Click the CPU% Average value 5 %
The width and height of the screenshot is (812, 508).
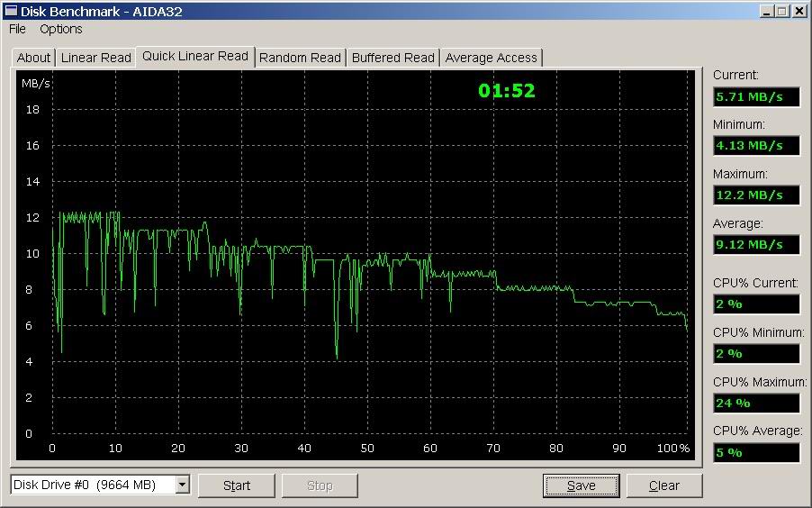tap(756, 452)
